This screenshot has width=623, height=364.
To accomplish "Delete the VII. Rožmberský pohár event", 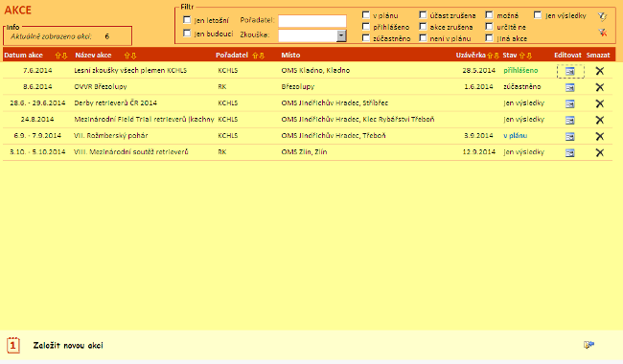I will 600,136.
